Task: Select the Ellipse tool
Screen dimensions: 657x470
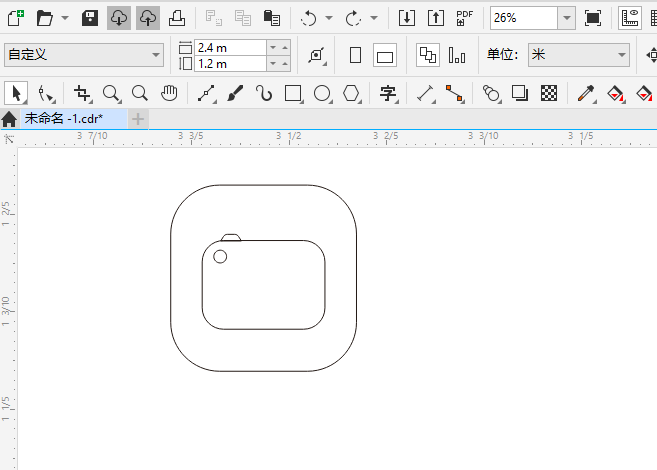Action: pos(322,93)
